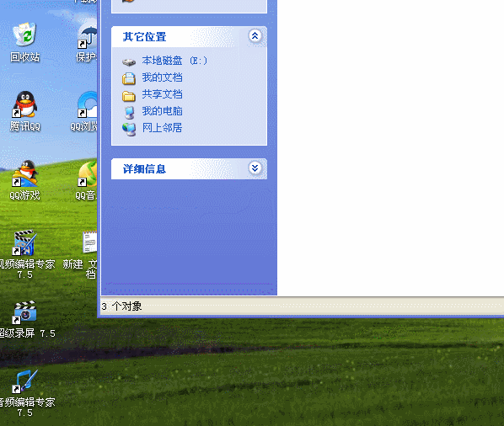Image resolution: width=504 pixels, height=426 pixels.
Task: Click the drive icon beside 本地磁盘 (E:)
Action: (129, 61)
